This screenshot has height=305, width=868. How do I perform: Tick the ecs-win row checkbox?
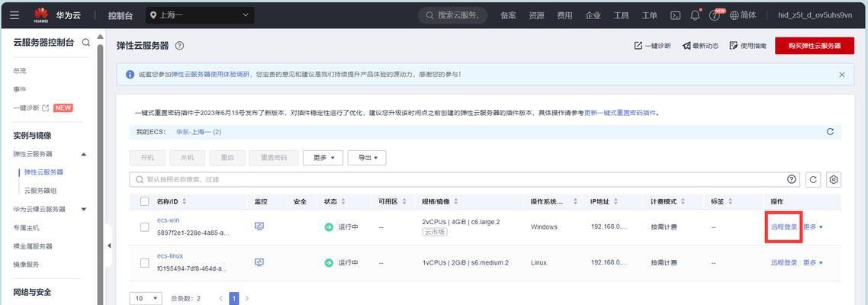coord(144,227)
